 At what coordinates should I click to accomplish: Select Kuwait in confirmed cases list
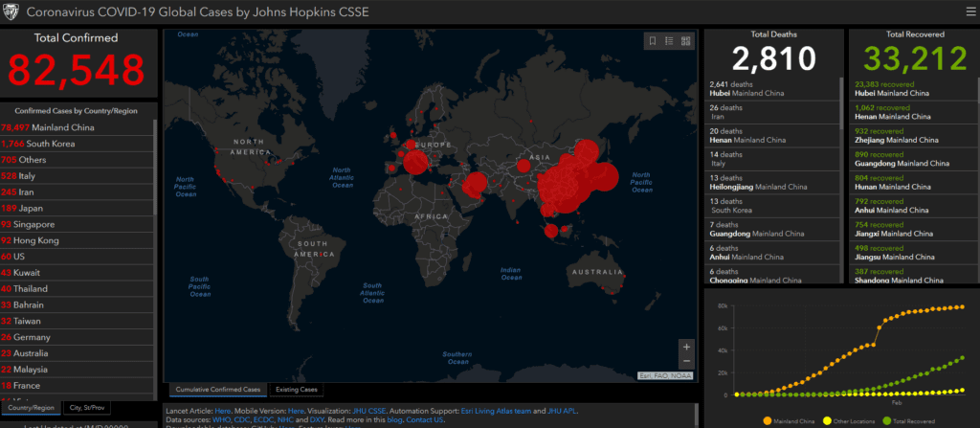click(x=77, y=273)
